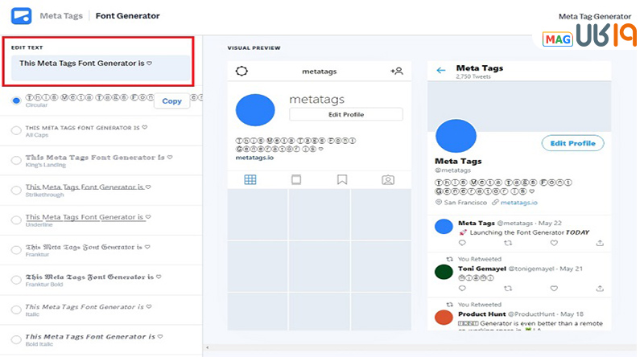644x357 pixels.
Task: Click the back arrow in Twitter preview
Action: [441, 71]
